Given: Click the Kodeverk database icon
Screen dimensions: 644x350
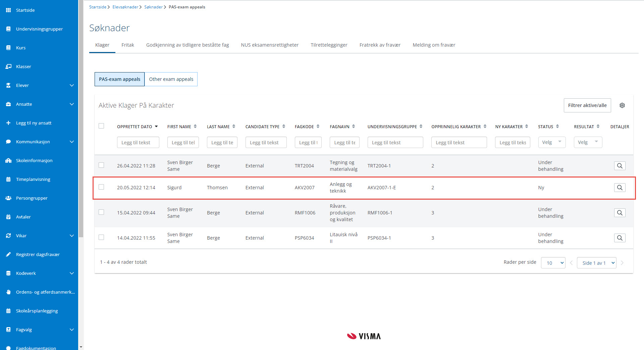Looking at the screenshot, I should pyautogui.click(x=8, y=273).
